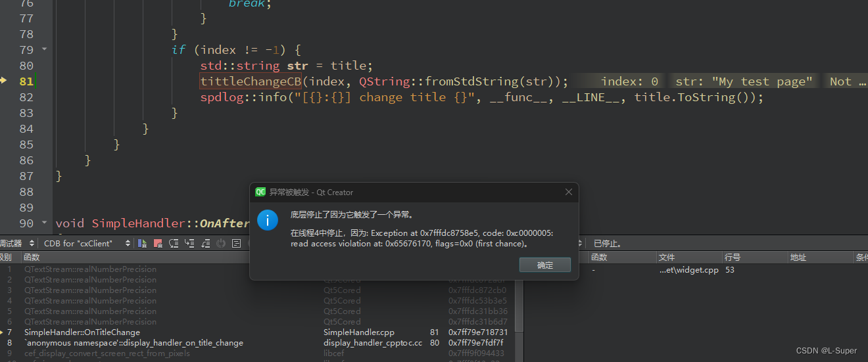Click the 文件 column header in breakpoints view
The width and height of the screenshot is (868, 362).
[x=667, y=258]
